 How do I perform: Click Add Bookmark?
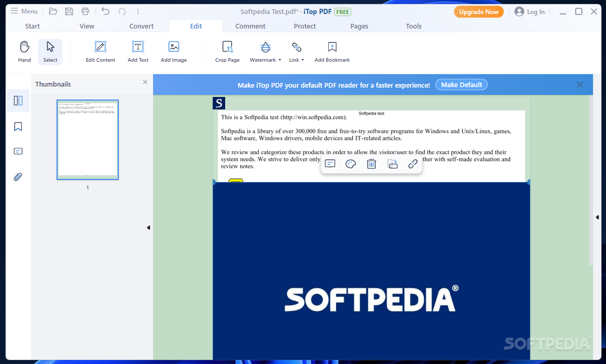pyautogui.click(x=332, y=51)
